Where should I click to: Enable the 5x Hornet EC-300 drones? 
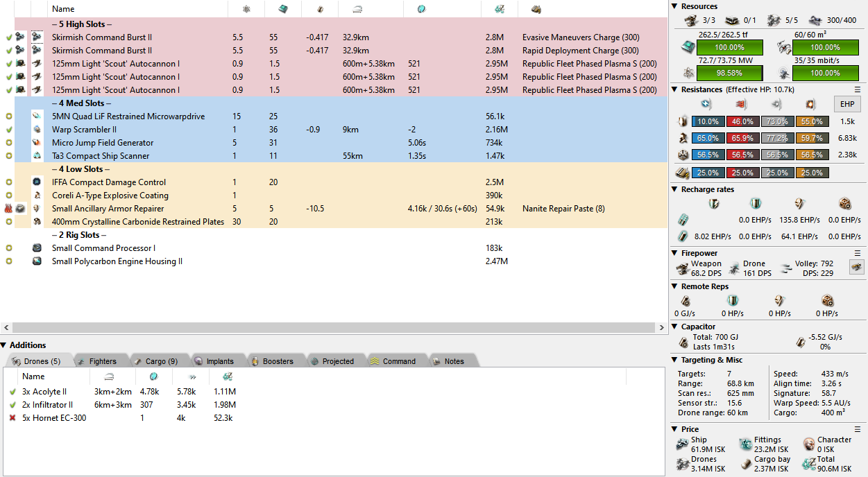point(12,418)
